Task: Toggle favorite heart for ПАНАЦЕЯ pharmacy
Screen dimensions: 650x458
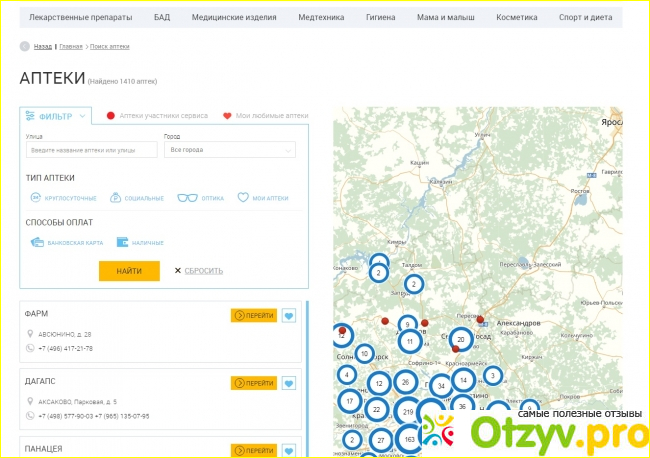Action: point(289,450)
